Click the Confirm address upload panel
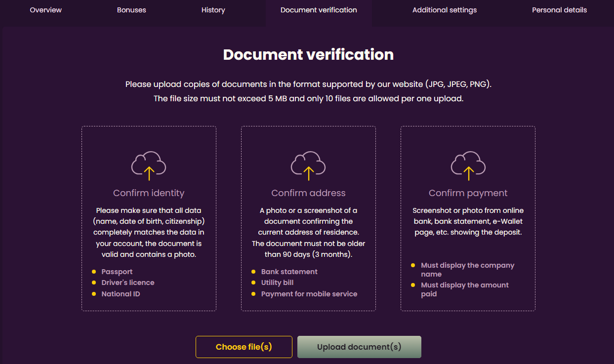The height and width of the screenshot is (364, 614). coord(308,218)
